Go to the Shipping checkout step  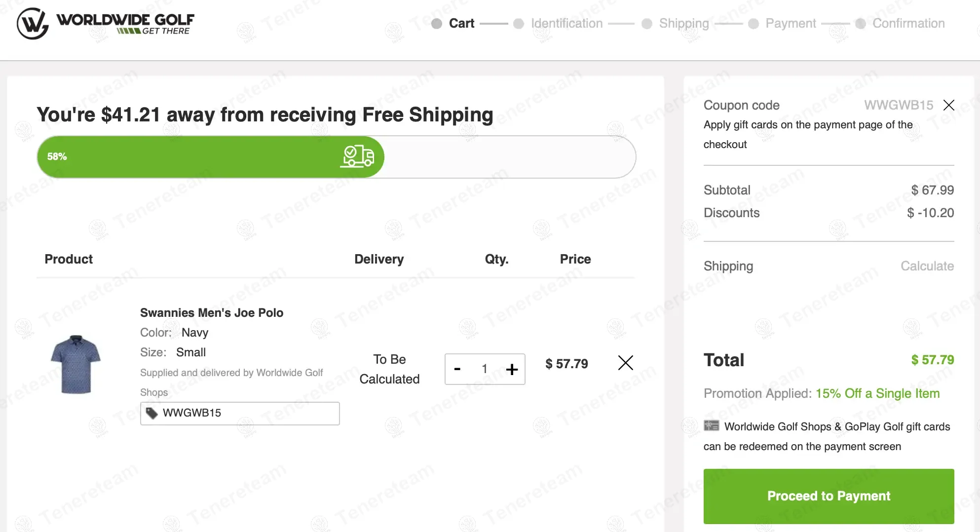click(683, 23)
